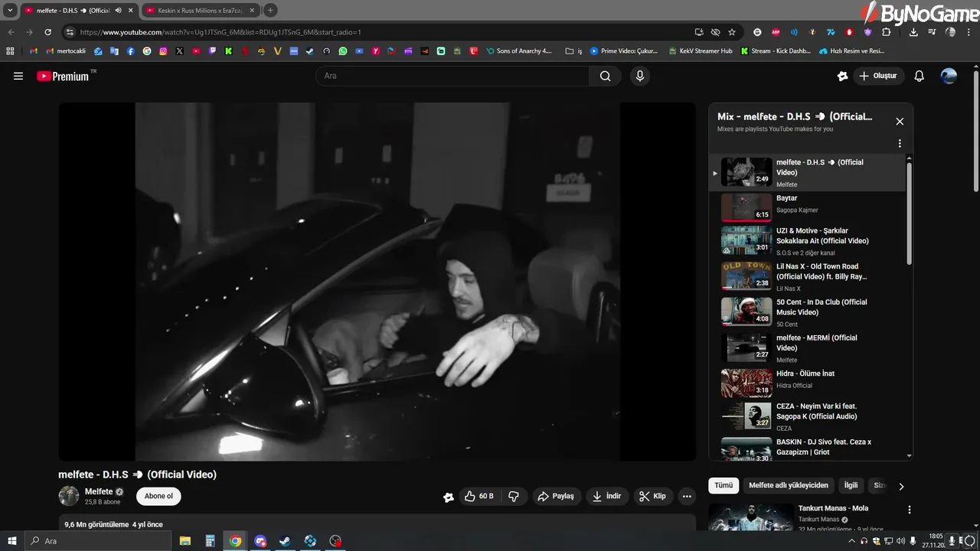Screen dimensions: 980x551
Task: Open Tankurt Manas - Mola recommended video
Action: point(833,508)
